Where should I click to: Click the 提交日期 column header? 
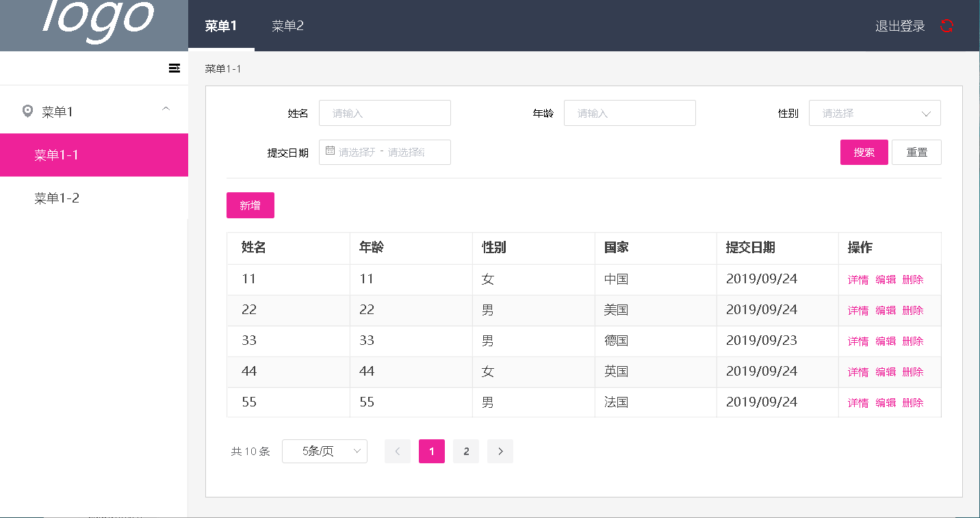(x=777, y=248)
